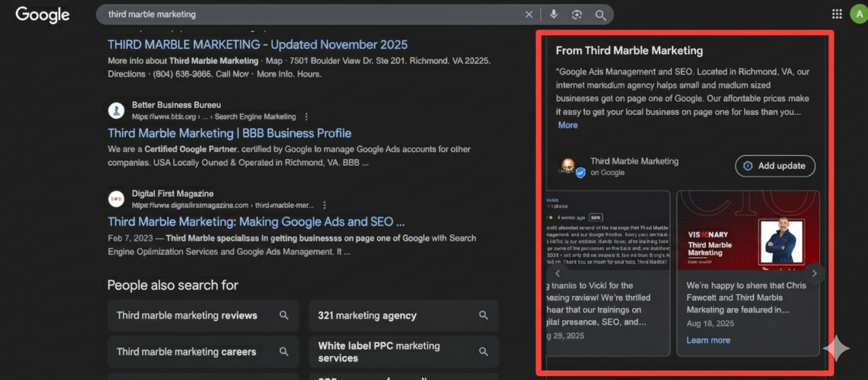Screen dimensions: 868x380
Task: Click 'Third Marble Marketing on Google' profile name
Action: pos(634,166)
